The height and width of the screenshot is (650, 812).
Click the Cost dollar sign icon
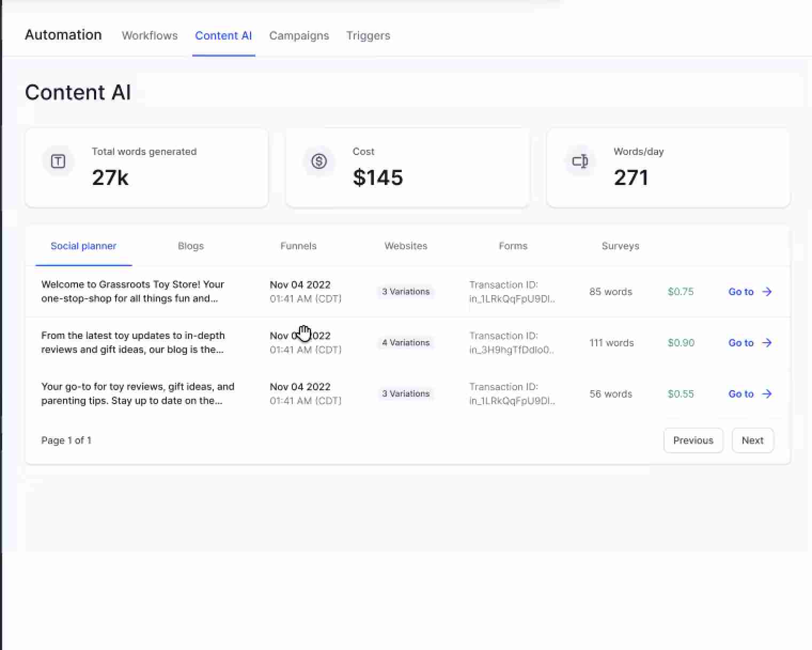coord(319,161)
